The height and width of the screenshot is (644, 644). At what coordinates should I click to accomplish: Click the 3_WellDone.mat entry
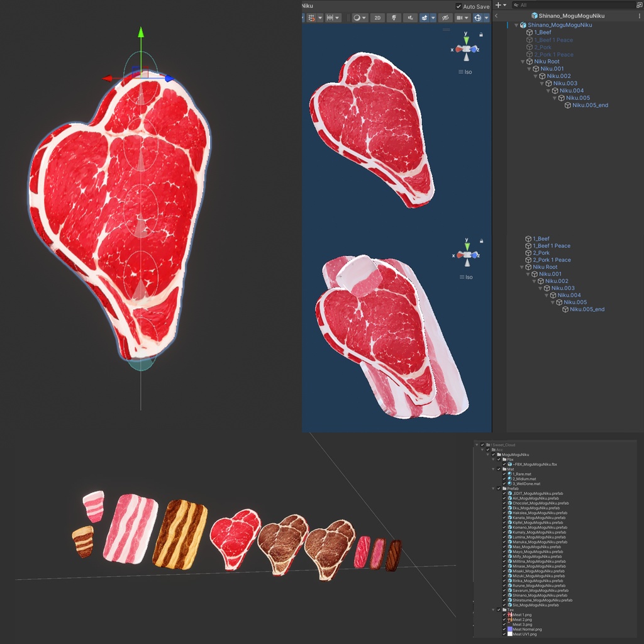526,484
